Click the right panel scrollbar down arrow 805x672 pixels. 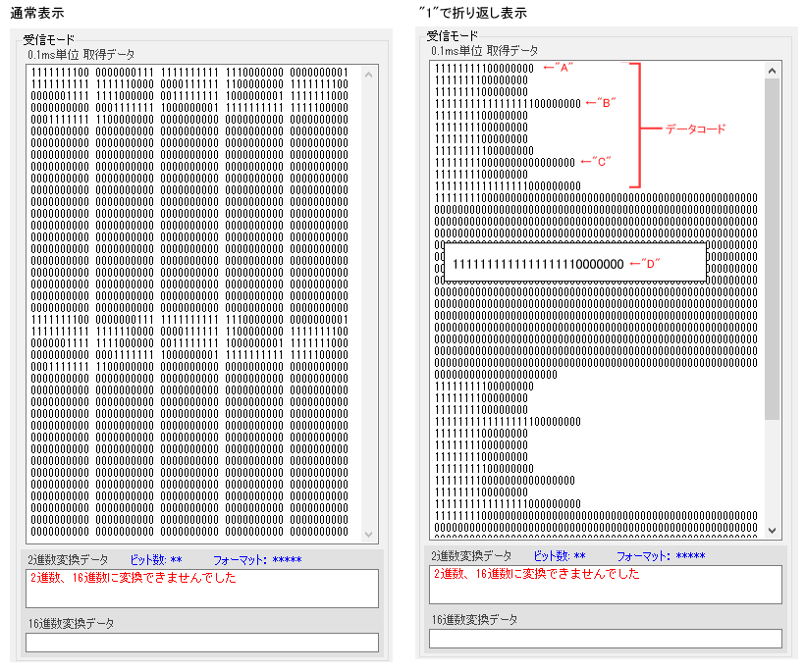[773, 530]
